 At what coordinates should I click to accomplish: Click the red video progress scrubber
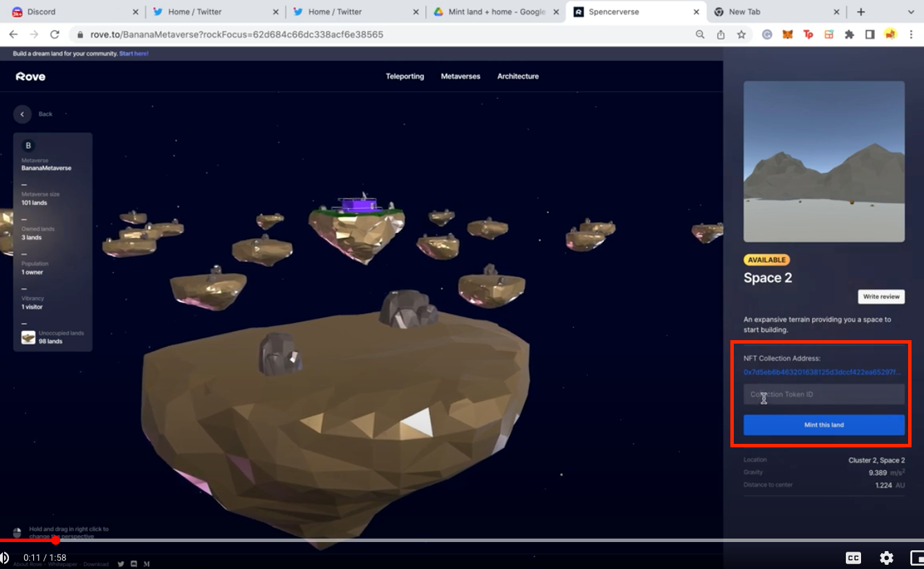56,540
